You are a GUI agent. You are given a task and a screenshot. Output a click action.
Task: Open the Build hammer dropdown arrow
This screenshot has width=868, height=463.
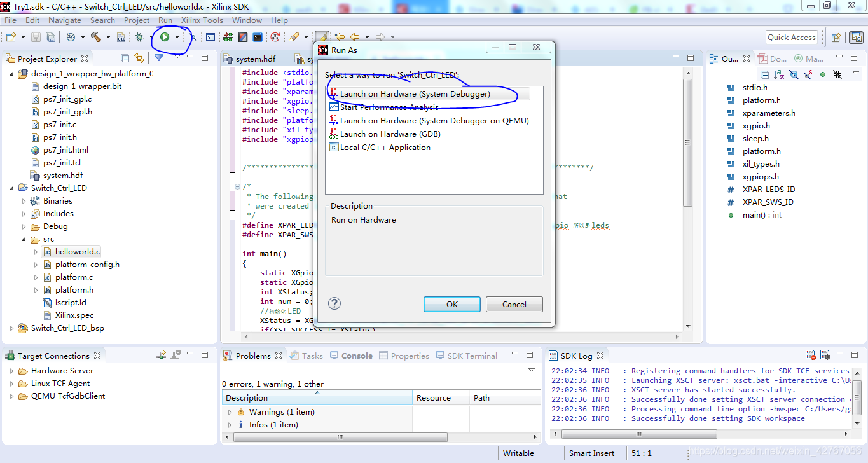pos(108,37)
